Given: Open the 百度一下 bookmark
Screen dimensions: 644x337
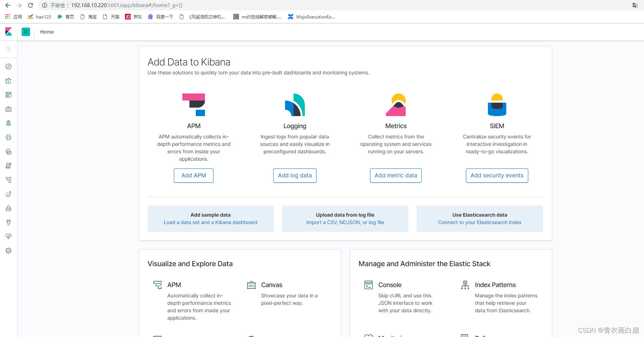Looking at the screenshot, I should pos(160,17).
